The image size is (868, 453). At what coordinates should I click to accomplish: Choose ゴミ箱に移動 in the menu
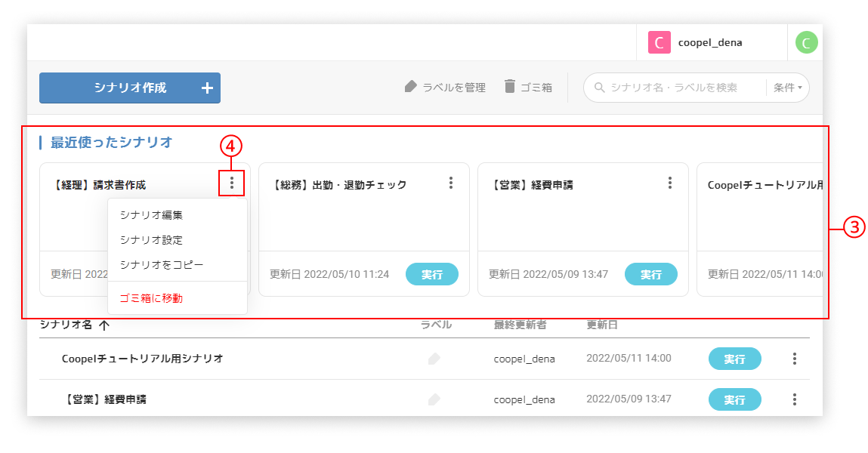(x=177, y=298)
